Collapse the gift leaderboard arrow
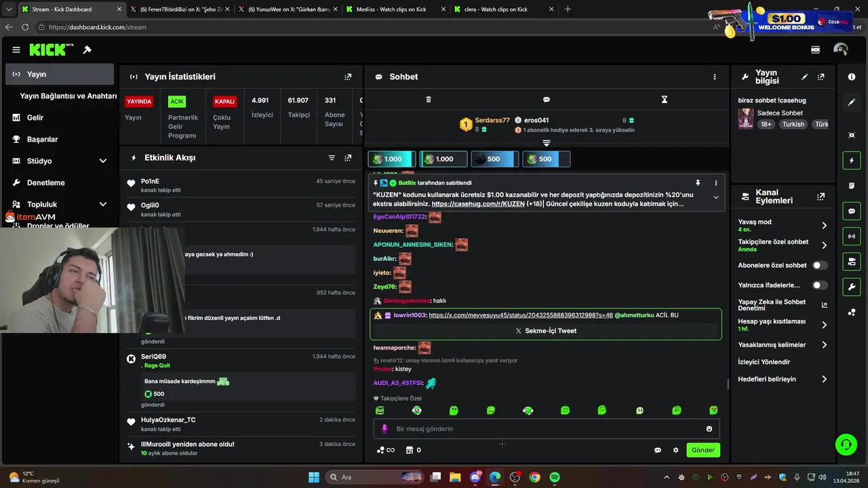 click(547, 143)
